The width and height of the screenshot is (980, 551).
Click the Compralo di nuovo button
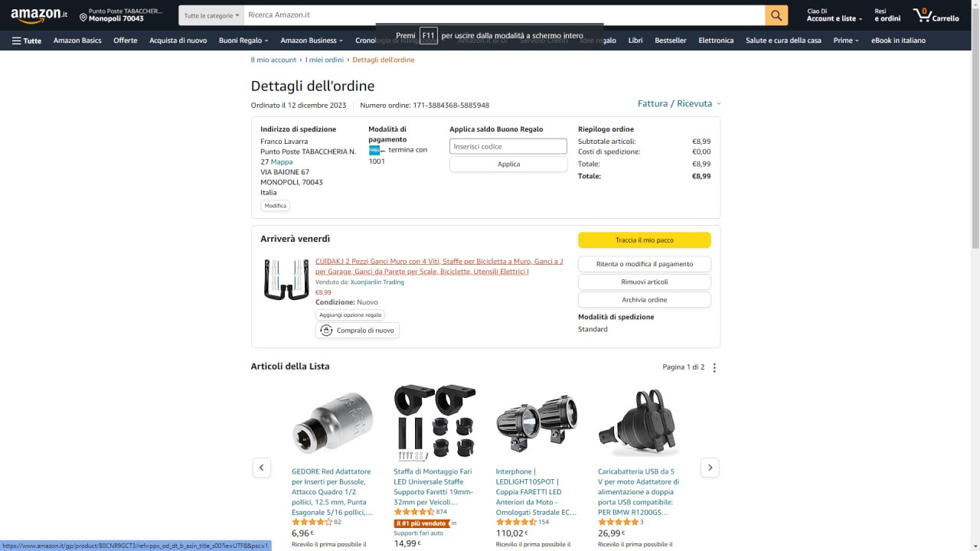point(358,331)
